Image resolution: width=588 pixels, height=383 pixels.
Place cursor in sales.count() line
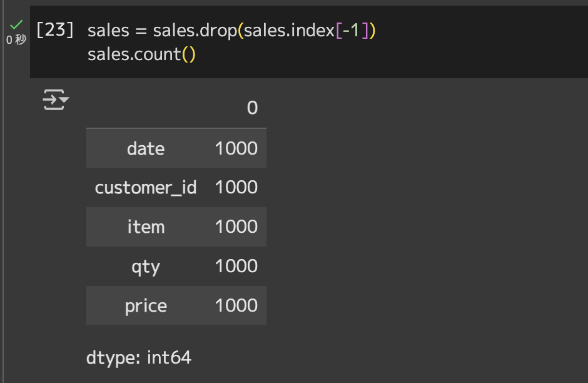coord(141,54)
